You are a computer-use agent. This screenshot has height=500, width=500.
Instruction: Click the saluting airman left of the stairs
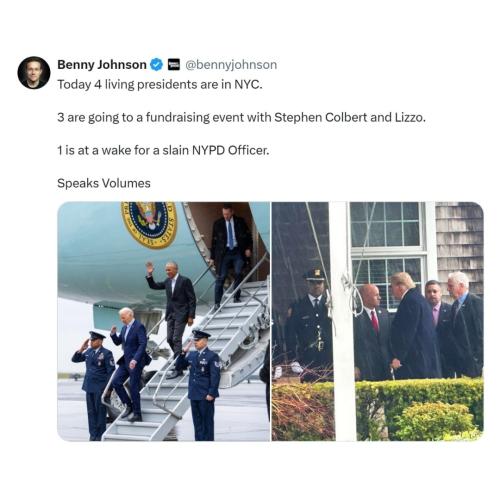click(x=93, y=383)
